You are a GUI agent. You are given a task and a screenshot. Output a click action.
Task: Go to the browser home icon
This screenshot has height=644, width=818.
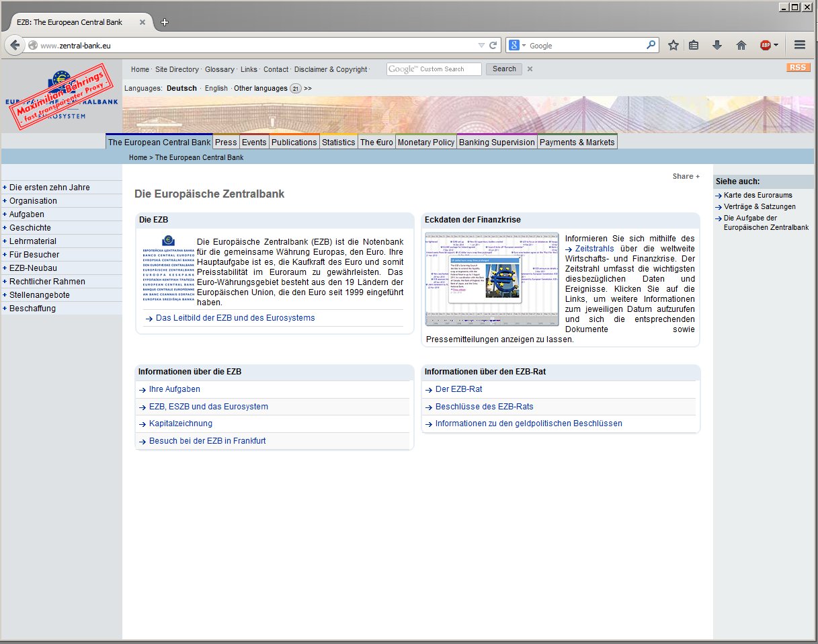click(x=741, y=45)
